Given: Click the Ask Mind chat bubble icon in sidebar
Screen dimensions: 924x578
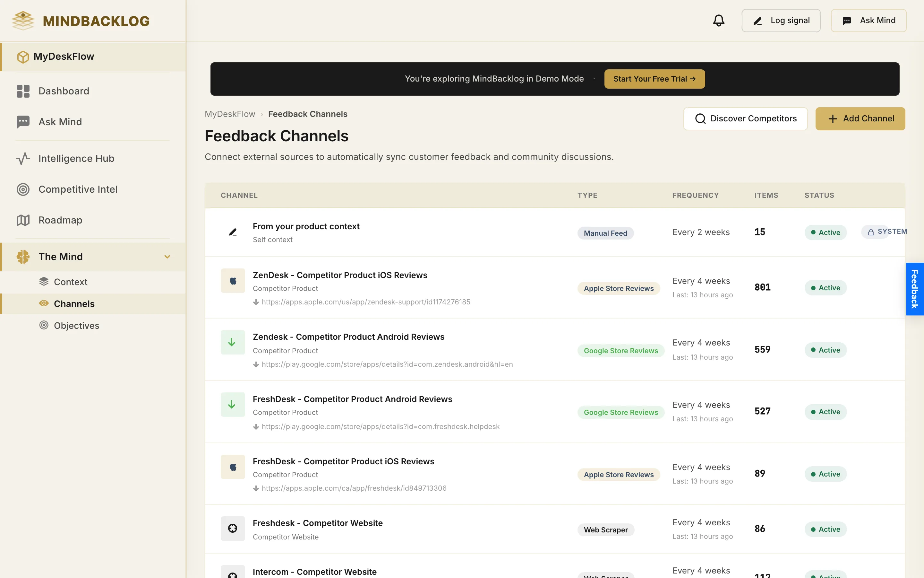Looking at the screenshot, I should (x=23, y=122).
